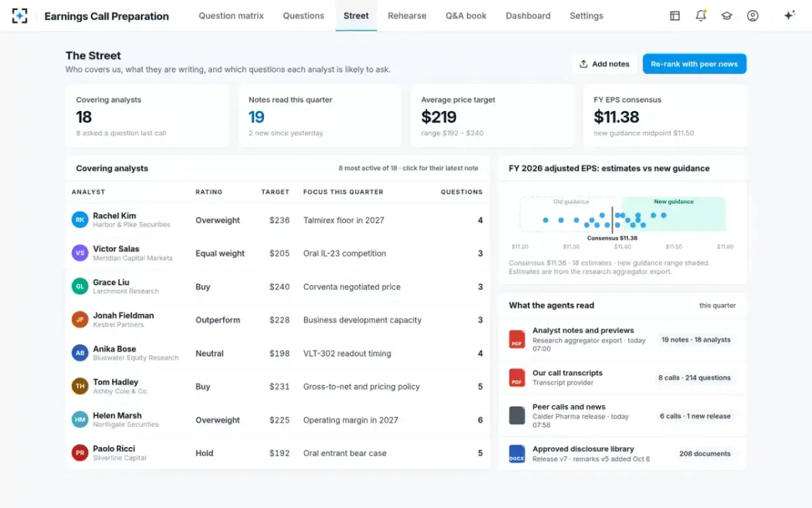The image size is (812, 508).
Task: Open the graduation cap learning icon
Action: 727,16
